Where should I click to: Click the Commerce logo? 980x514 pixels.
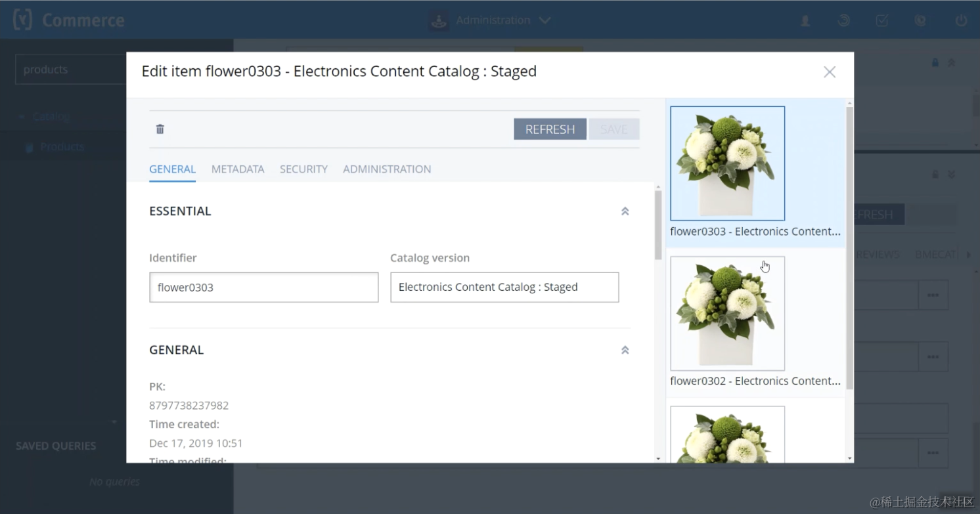(x=69, y=20)
